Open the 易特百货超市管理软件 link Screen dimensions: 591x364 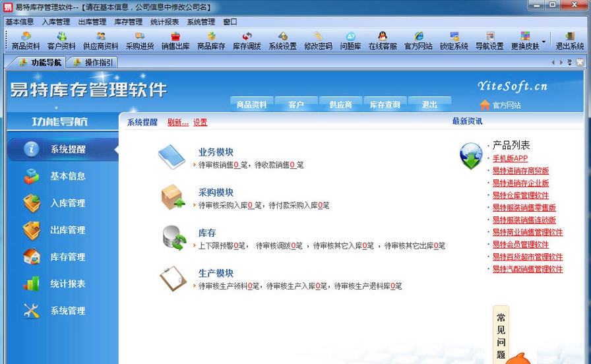click(528, 257)
